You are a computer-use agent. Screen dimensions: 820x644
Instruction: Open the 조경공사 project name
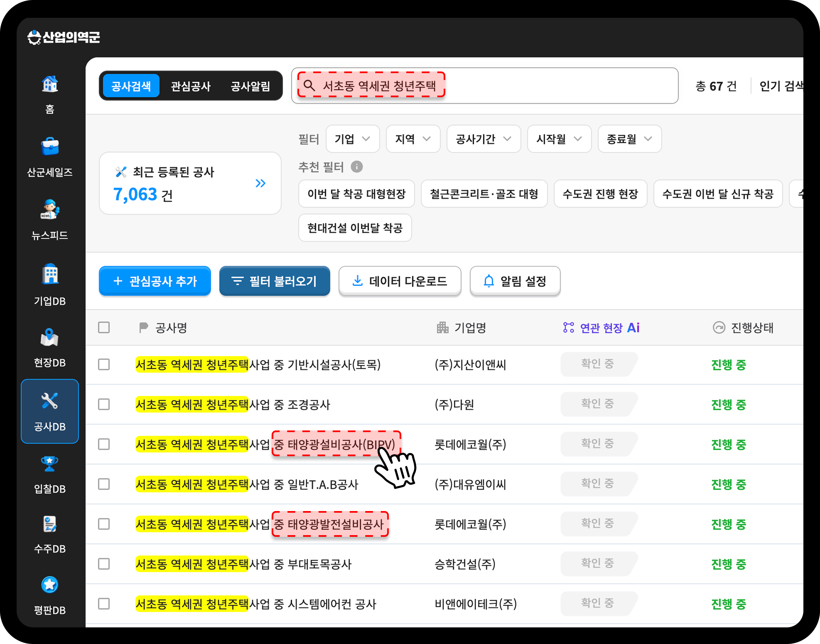pos(233,404)
